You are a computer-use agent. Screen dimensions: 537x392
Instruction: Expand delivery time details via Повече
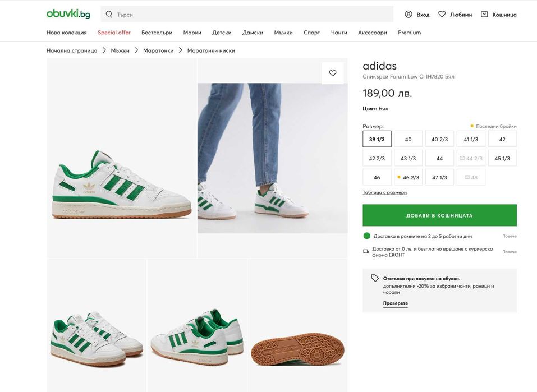[x=509, y=236]
